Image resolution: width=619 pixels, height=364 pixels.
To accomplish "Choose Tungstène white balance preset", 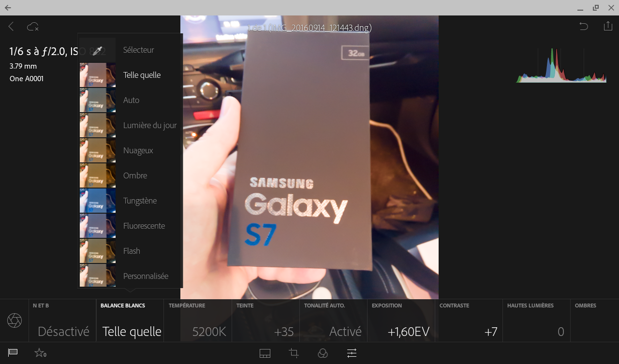I will 140,201.
